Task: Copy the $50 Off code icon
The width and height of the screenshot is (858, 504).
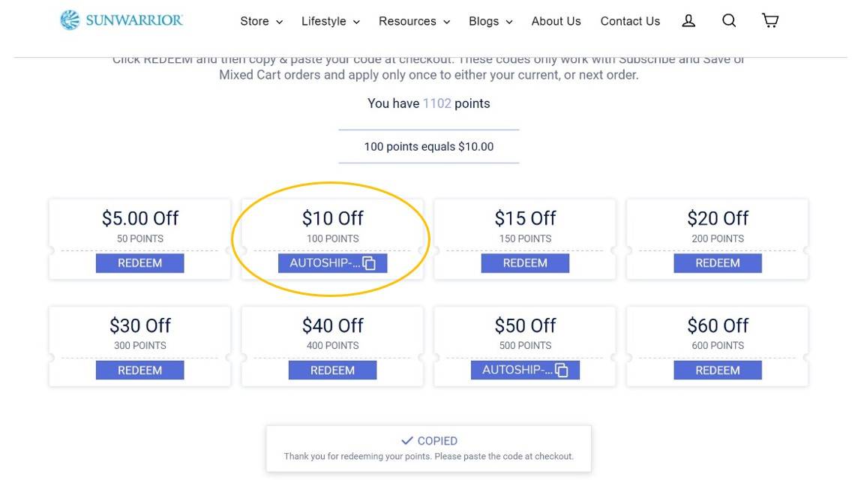Action: click(x=562, y=370)
